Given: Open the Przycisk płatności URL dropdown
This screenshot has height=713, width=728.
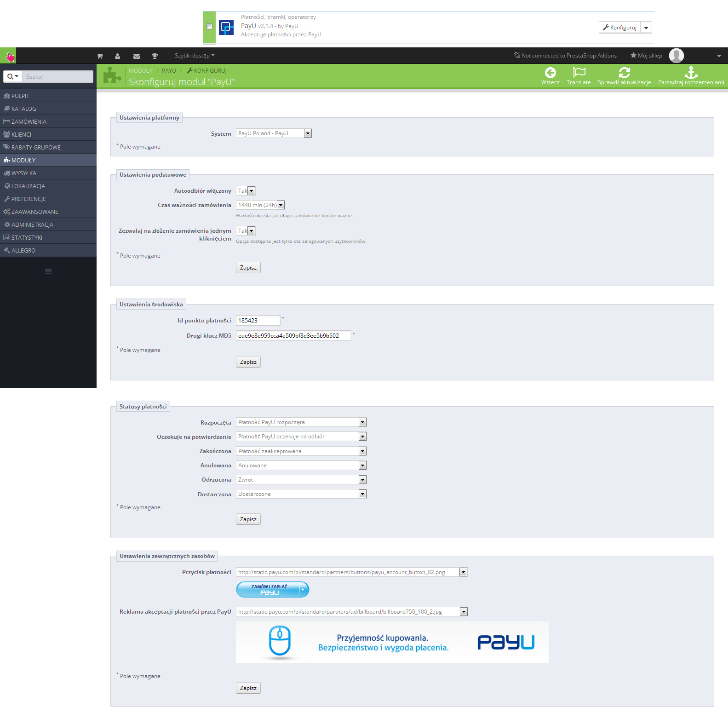Looking at the screenshot, I should (x=352, y=572).
